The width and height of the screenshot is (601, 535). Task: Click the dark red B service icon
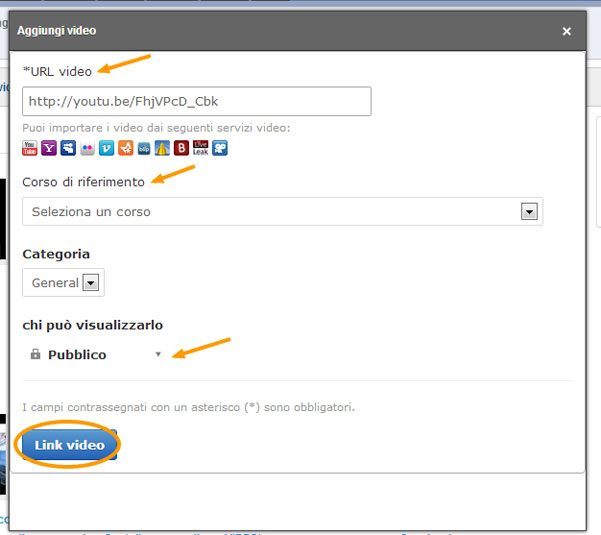[x=181, y=148]
